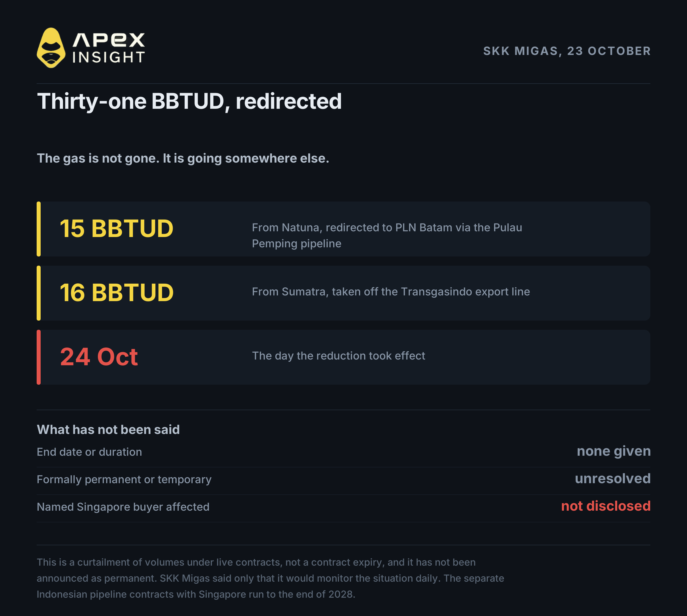This screenshot has width=687, height=616.
Task: Click the footnote paragraph about curtailment of volumes
Action: 271,578
